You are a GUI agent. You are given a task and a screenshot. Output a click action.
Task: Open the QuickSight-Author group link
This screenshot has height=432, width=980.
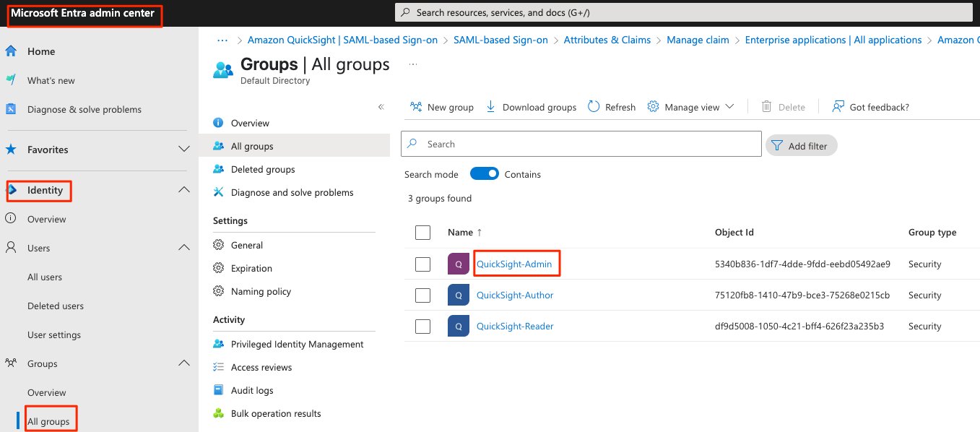click(515, 295)
